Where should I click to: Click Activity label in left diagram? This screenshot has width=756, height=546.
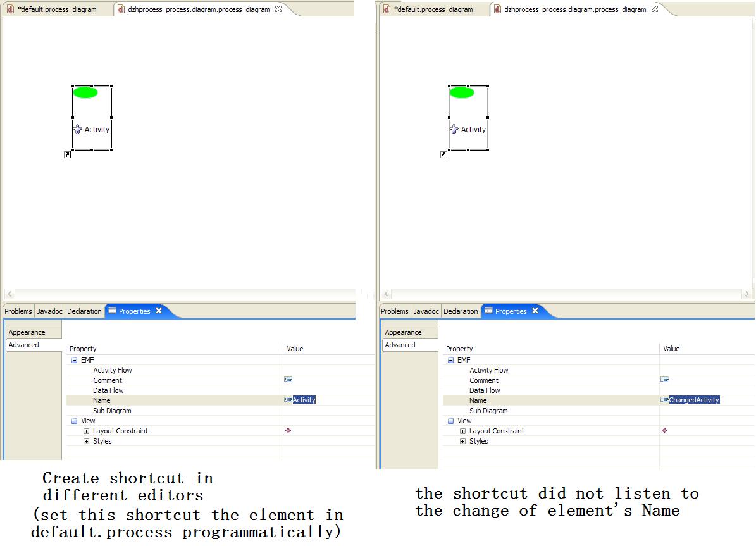[97, 129]
